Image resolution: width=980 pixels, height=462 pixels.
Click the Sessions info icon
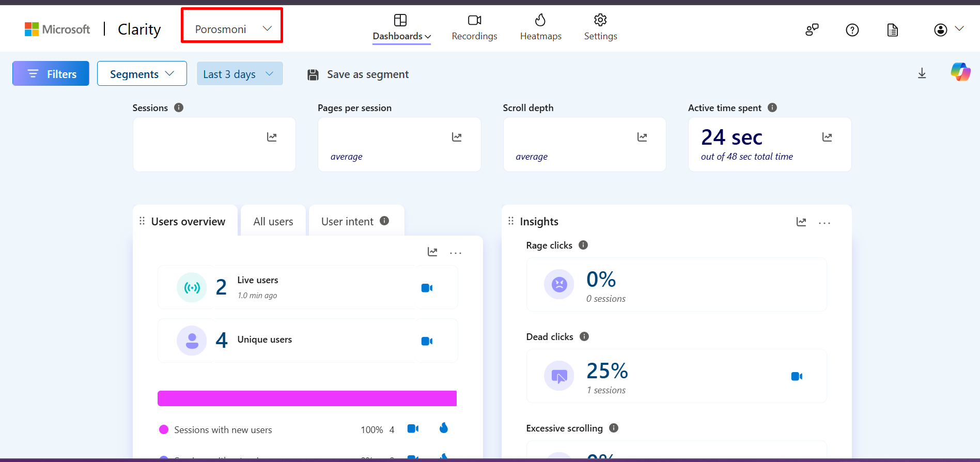click(x=179, y=107)
